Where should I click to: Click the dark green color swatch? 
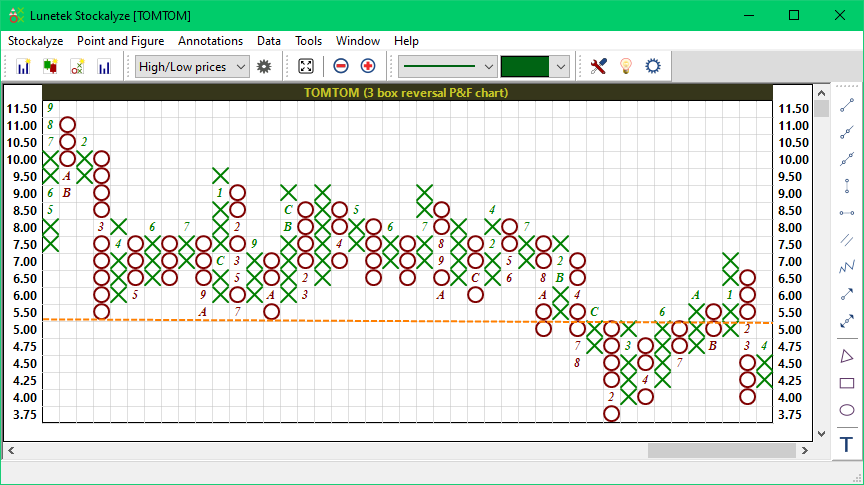click(x=525, y=67)
